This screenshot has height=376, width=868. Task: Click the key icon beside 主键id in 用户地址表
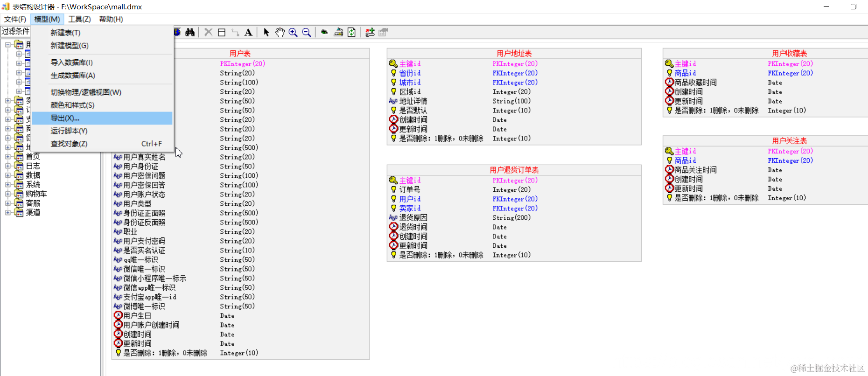393,63
